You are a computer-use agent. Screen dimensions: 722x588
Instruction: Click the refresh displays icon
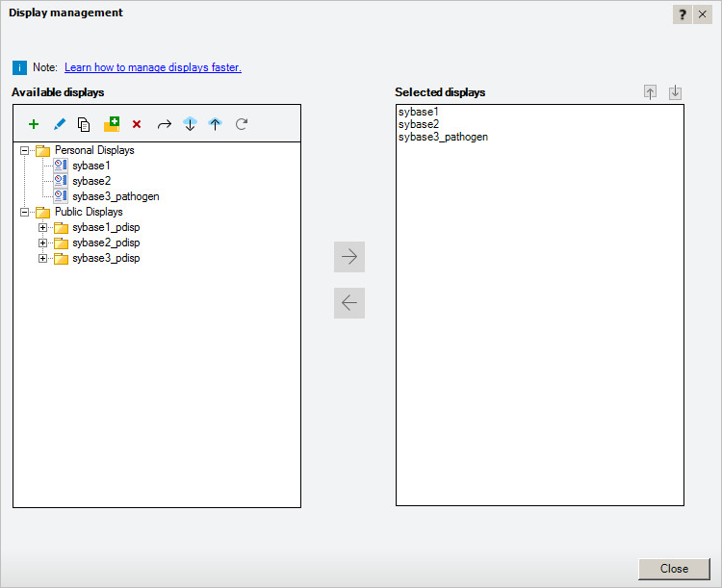point(242,124)
